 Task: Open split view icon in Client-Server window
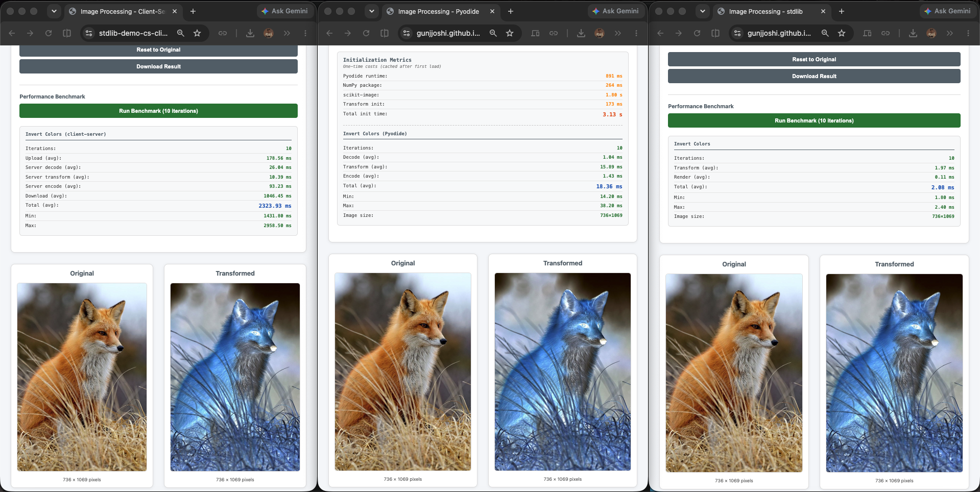(x=67, y=33)
